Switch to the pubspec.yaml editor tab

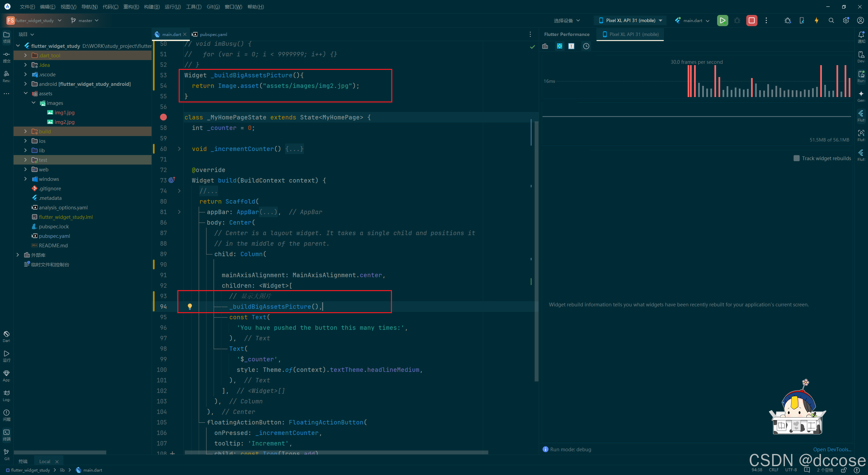(x=213, y=34)
